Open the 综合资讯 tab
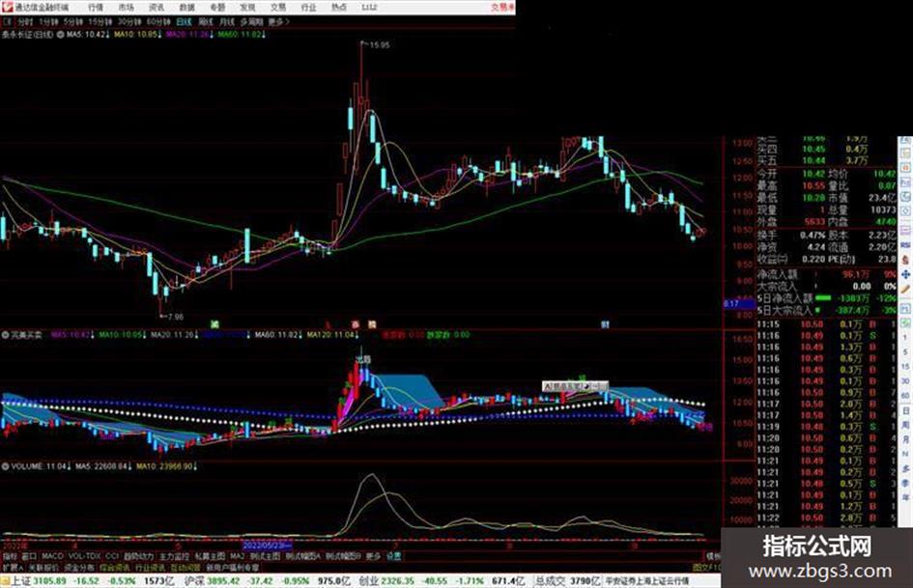This screenshot has width=913, height=588. pyautogui.click(x=114, y=567)
